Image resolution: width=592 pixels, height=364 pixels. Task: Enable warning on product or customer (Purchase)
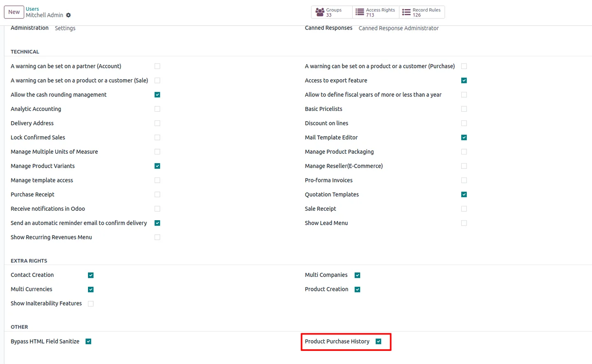464,66
